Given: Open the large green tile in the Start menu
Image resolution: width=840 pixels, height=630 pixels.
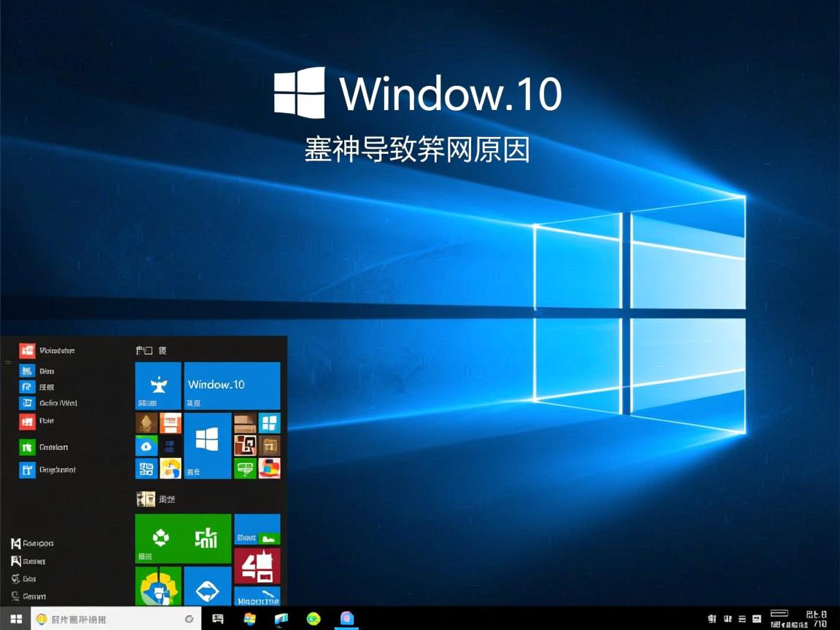Looking at the screenshot, I should pyautogui.click(x=182, y=540).
